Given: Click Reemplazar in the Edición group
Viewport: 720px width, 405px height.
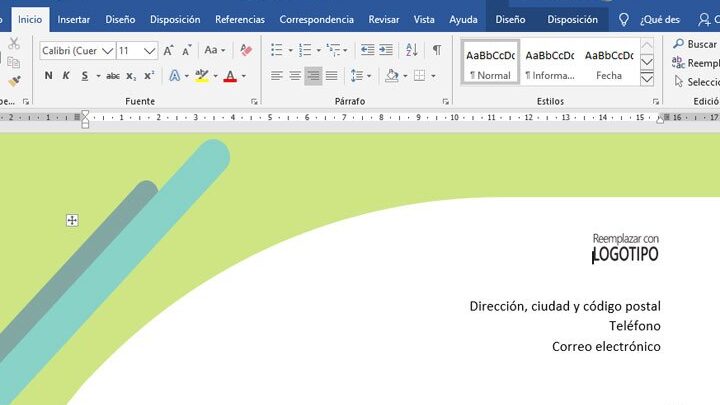Looking at the screenshot, I should 696,63.
